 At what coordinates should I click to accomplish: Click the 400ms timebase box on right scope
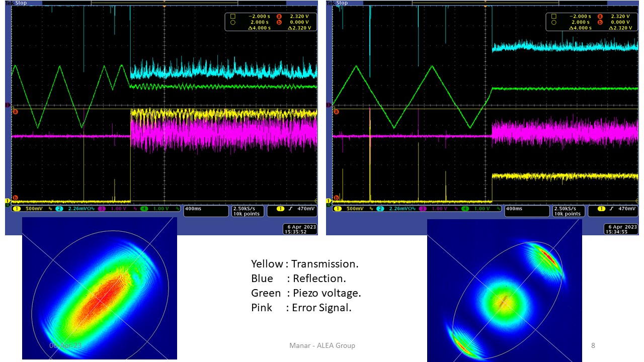click(525, 211)
